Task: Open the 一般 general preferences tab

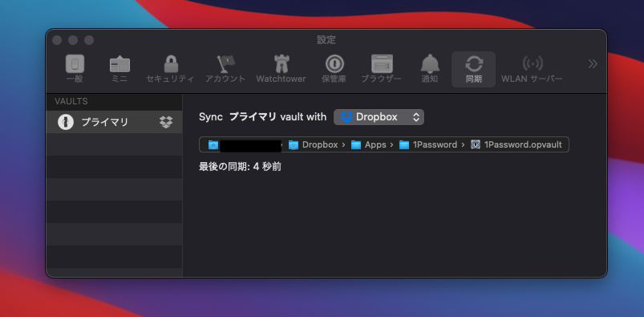Action: pos(75,69)
